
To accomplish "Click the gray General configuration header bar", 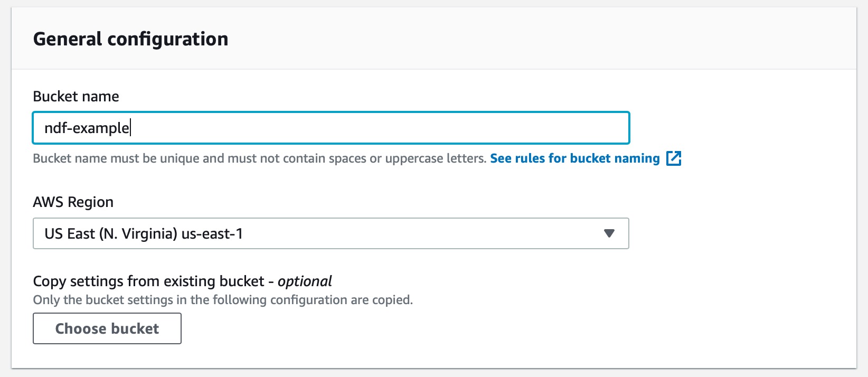I will (528, 39).
